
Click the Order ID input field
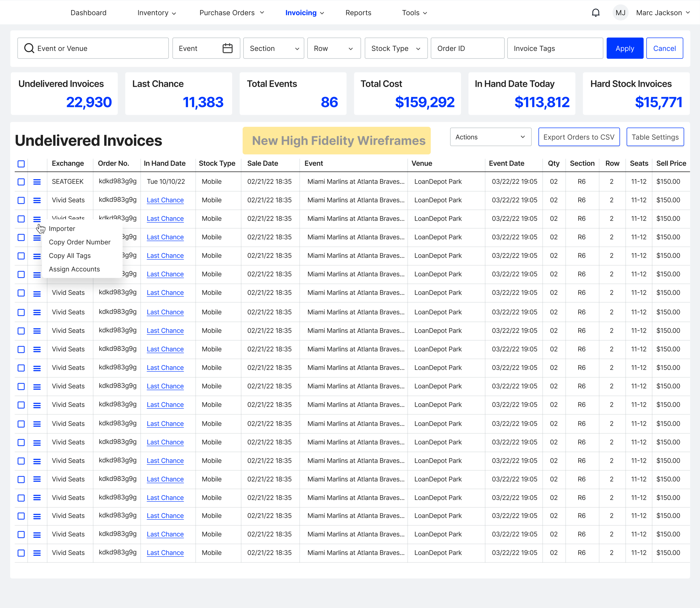tap(467, 48)
